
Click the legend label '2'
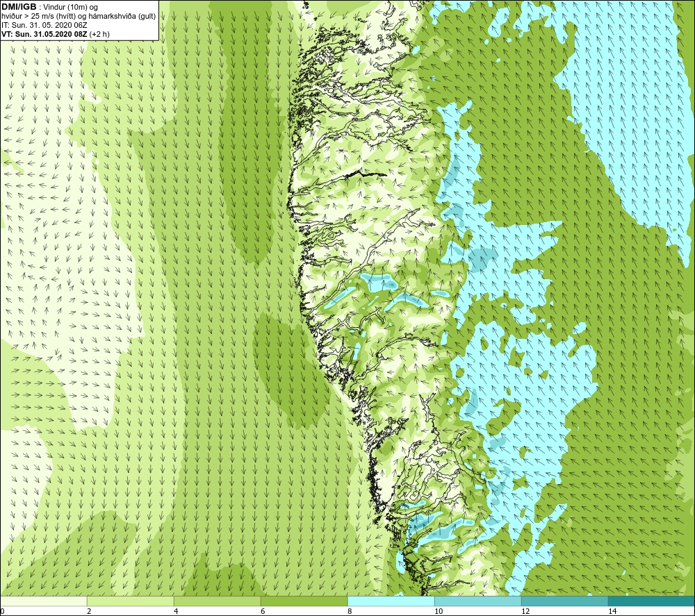coord(89,611)
